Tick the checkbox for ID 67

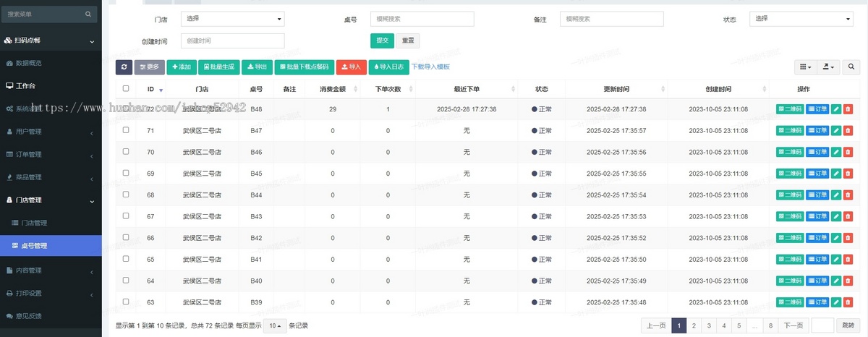pos(126,216)
